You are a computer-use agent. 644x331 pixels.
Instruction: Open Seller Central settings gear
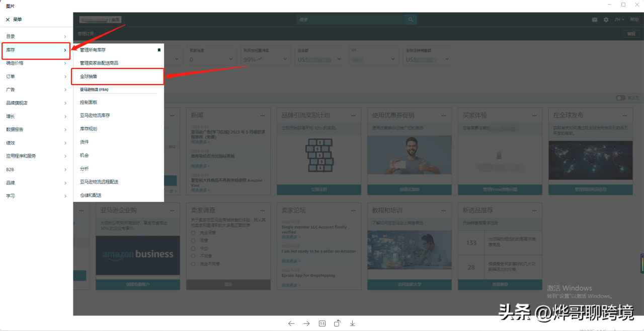click(606, 19)
